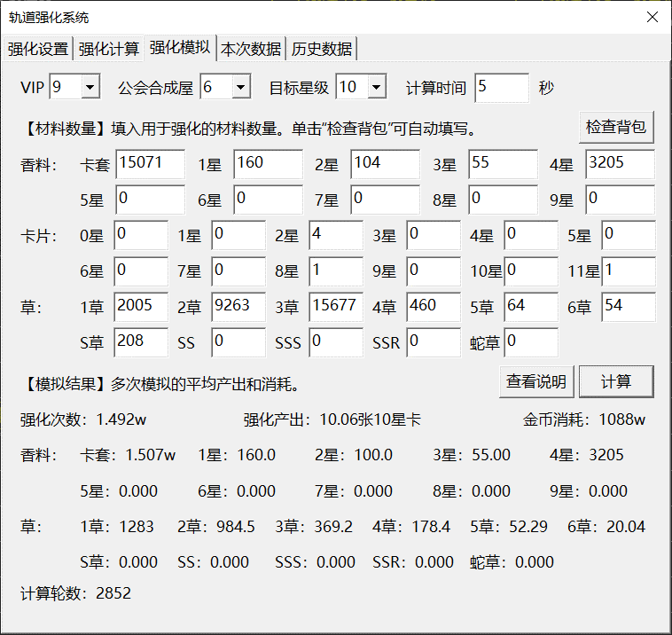Switch to the 强化计算 tab

(x=109, y=49)
